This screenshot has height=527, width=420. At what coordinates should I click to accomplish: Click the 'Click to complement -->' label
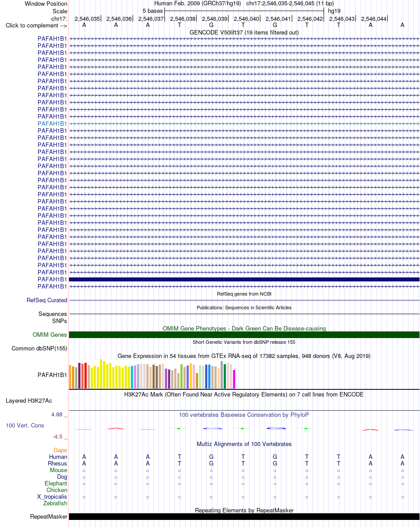pyautogui.click(x=36, y=26)
